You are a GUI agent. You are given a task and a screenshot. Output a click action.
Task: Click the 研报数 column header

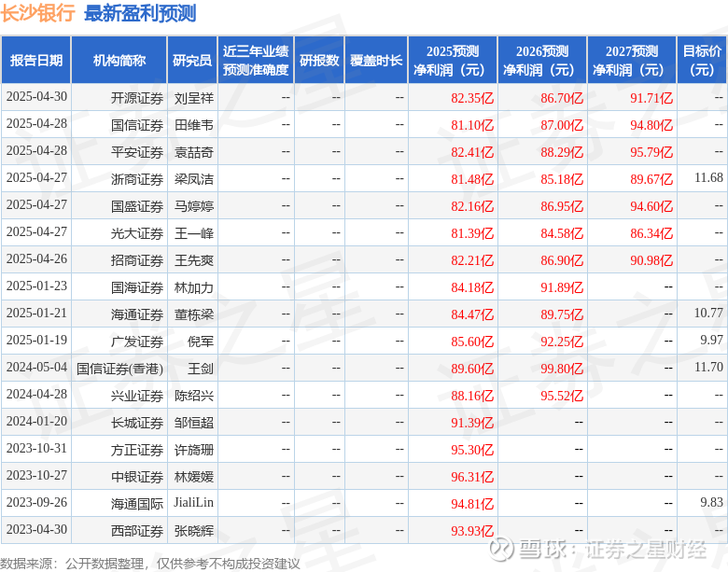(x=319, y=61)
